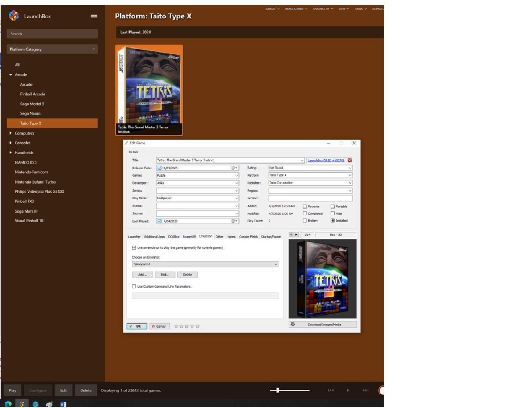
Task: Toggle the Installed checkbox
Action: 333,220
